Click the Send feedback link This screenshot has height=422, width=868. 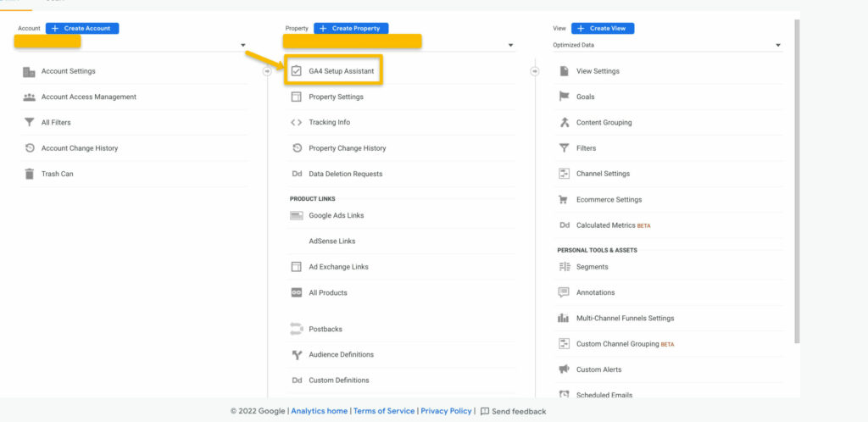pos(518,411)
